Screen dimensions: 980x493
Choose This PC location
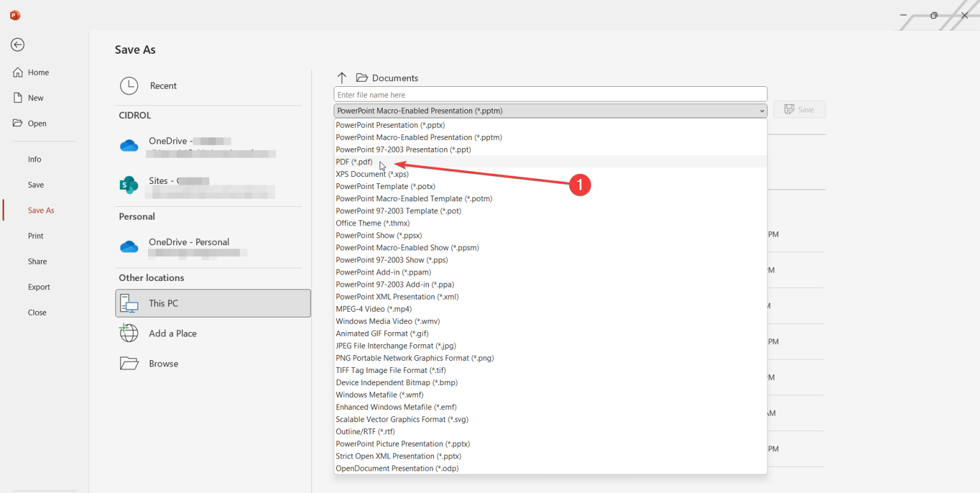point(213,303)
